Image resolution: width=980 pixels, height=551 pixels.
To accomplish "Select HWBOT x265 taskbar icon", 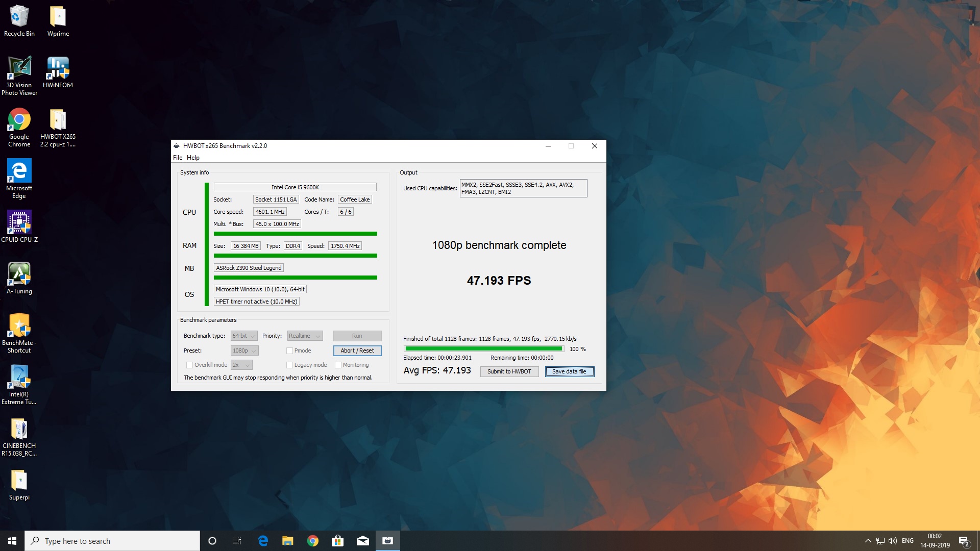I will pyautogui.click(x=388, y=541).
